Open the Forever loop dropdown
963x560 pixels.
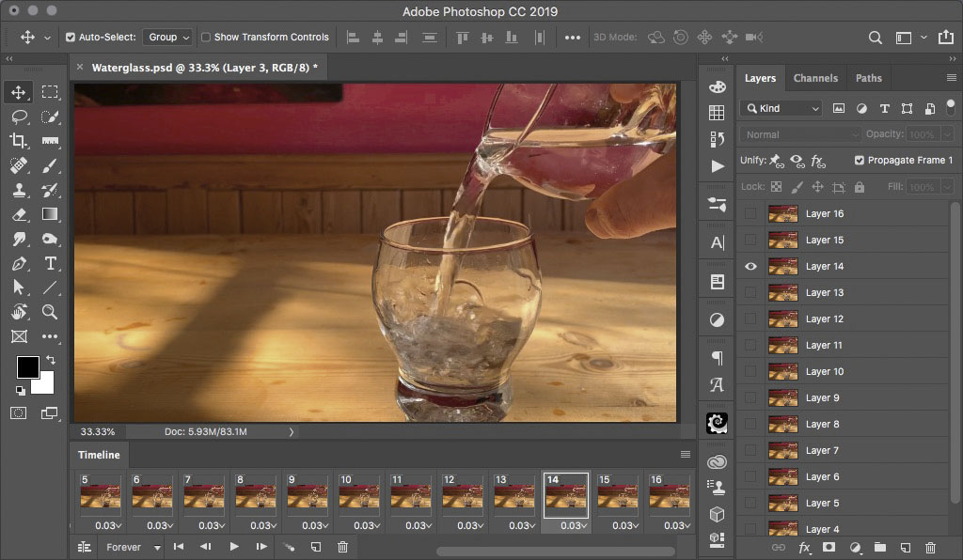coord(131,547)
